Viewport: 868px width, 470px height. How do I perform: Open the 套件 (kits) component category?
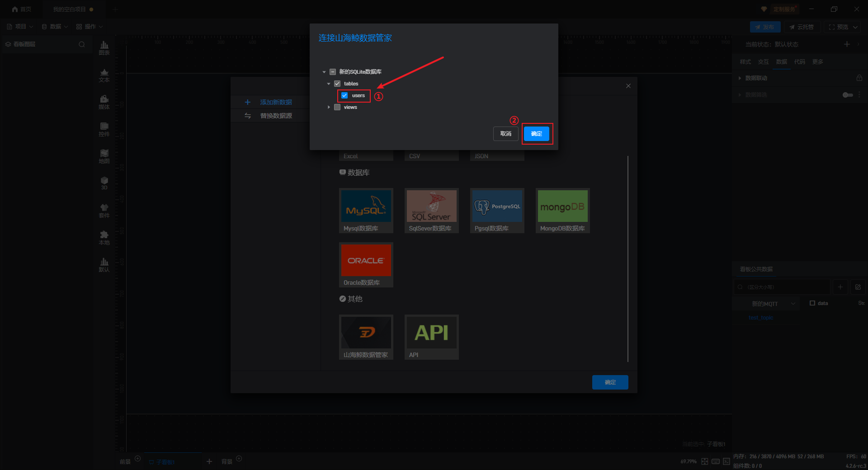[x=104, y=211]
